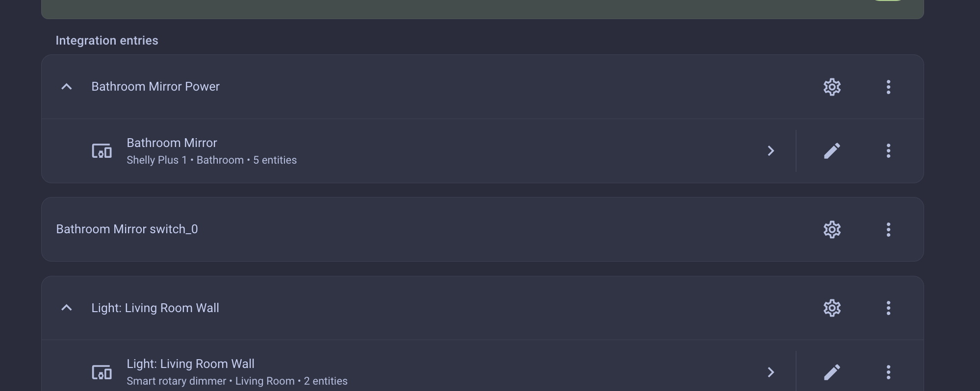Open three-dot menu for Light: Living Room Wall entry
This screenshot has width=980, height=391.
coord(888,308)
